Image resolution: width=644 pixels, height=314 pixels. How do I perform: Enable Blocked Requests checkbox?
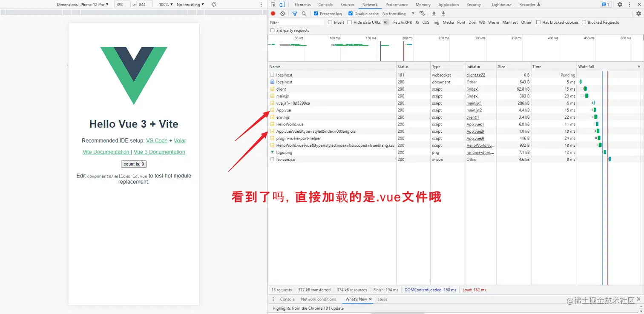[x=584, y=22]
